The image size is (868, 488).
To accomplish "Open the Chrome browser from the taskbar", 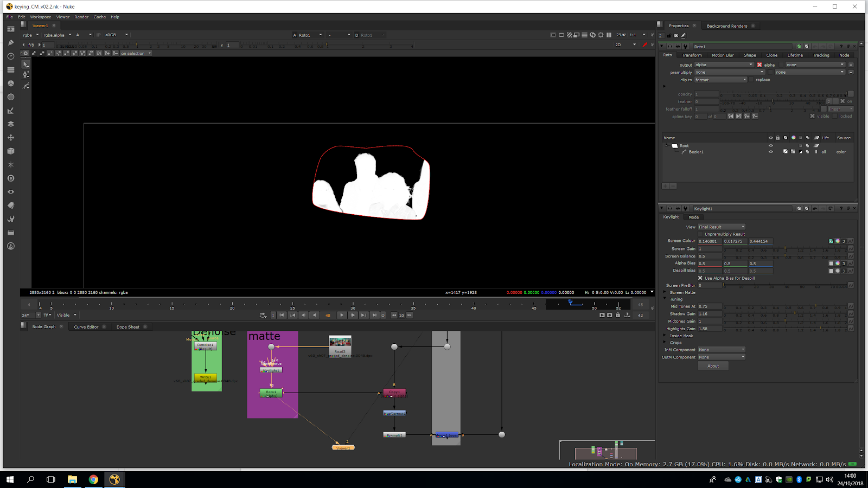I will pos(93,479).
